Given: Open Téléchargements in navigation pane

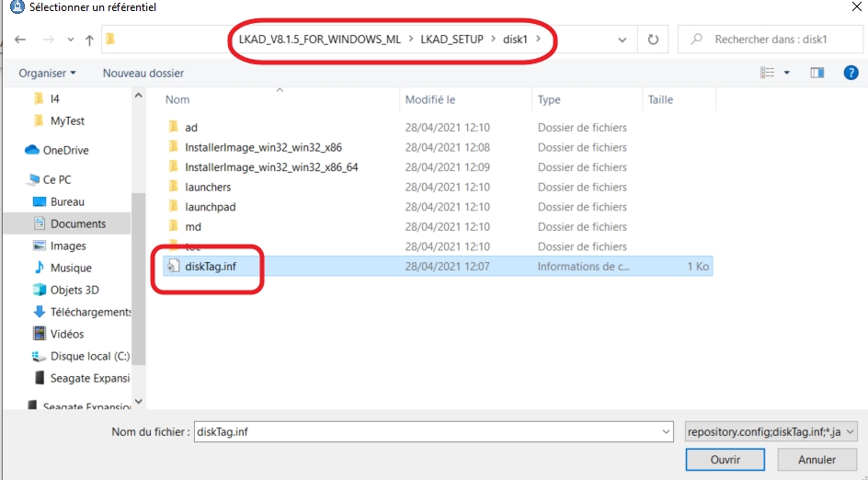Looking at the screenshot, I should pyautogui.click(x=90, y=313).
